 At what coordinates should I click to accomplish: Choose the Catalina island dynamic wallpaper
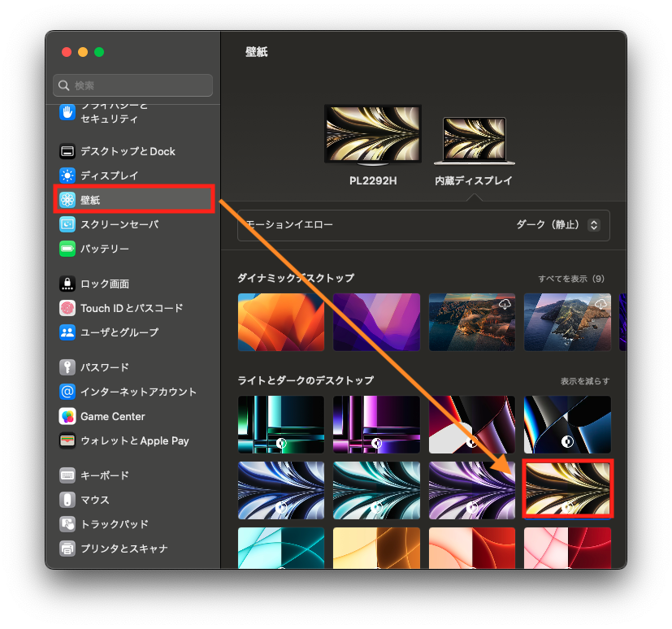(567, 322)
